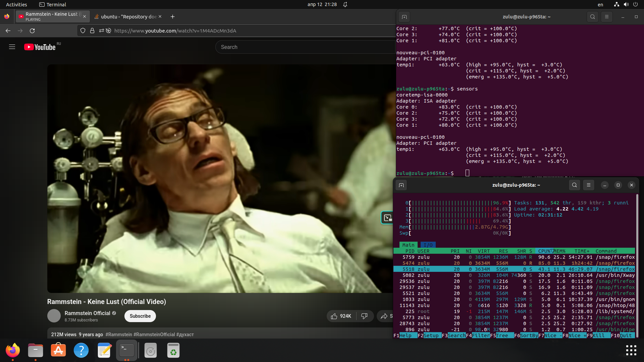Click the volume speaker icon in top bar

(x=626, y=4)
